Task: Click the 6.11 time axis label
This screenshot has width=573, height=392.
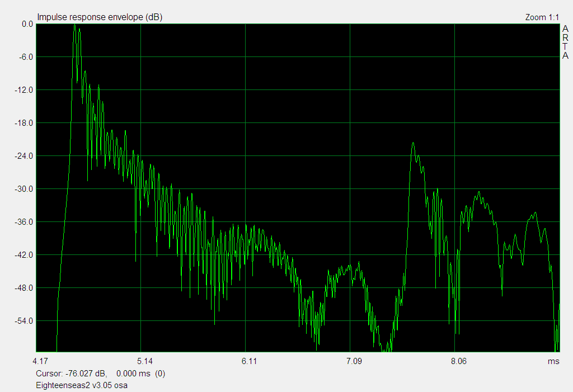Action: coord(249,361)
